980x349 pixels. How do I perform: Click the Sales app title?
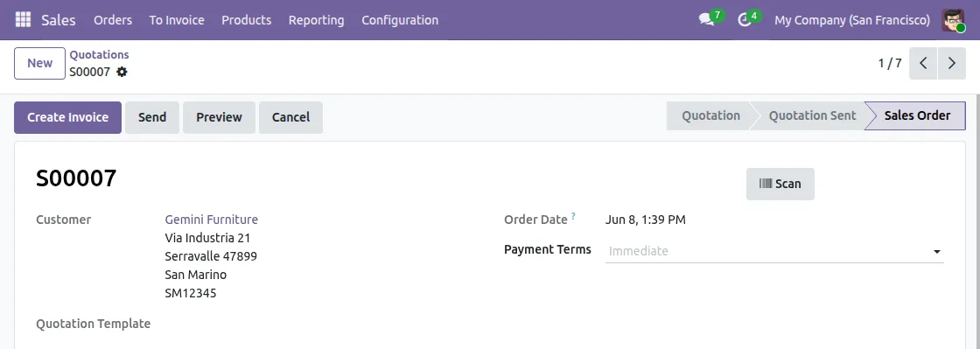58,20
